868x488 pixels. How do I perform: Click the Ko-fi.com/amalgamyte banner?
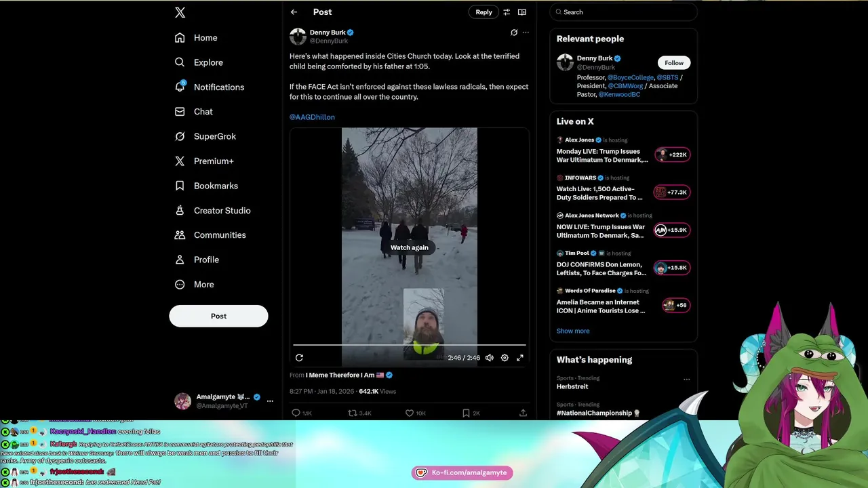click(x=462, y=472)
